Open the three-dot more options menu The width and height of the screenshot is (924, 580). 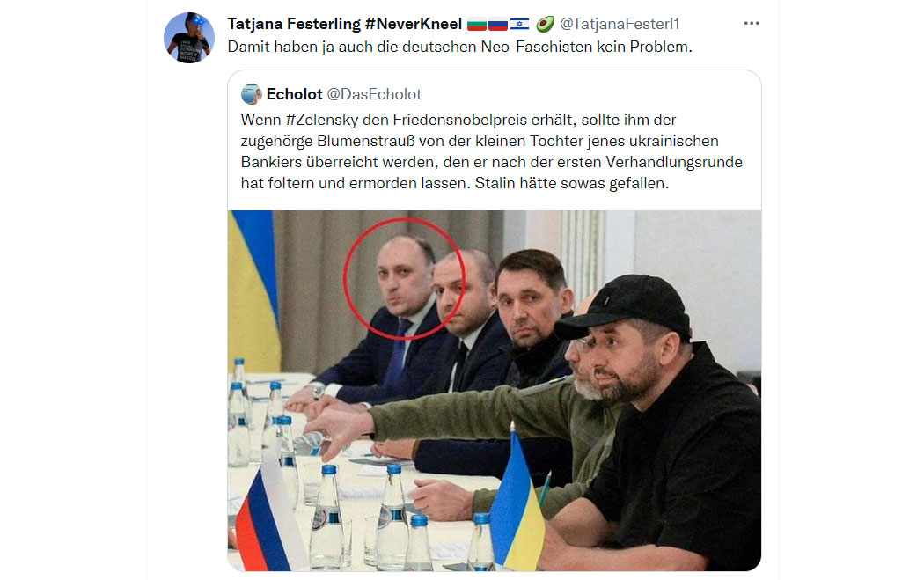click(x=752, y=23)
